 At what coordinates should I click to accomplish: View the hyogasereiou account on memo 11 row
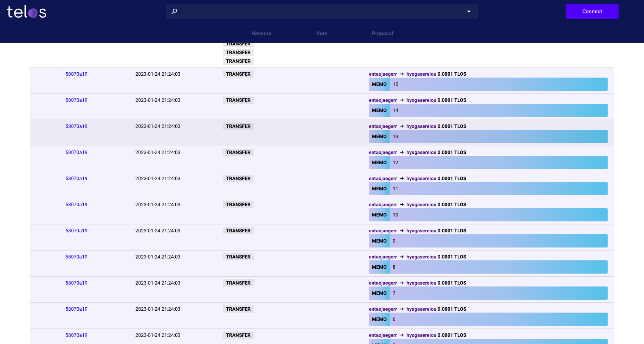[x=421, y=178]
